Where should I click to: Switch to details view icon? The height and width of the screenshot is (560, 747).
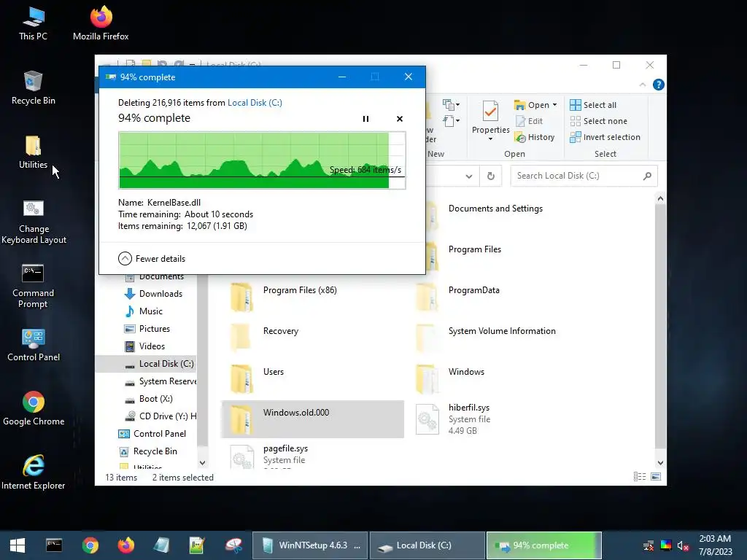639,477
